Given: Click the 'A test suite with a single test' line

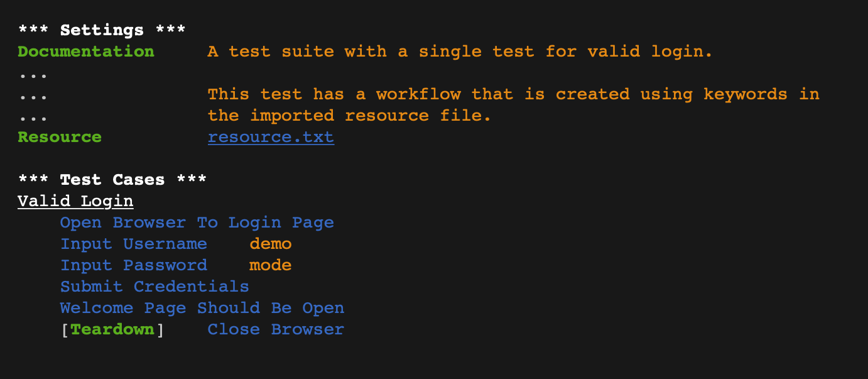Looking at the screenshot, I should tap(460, 52).
